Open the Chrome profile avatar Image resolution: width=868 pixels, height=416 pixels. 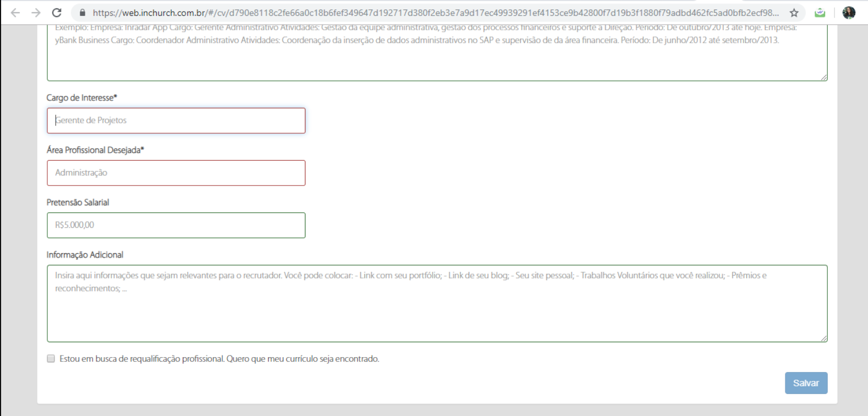849,13
